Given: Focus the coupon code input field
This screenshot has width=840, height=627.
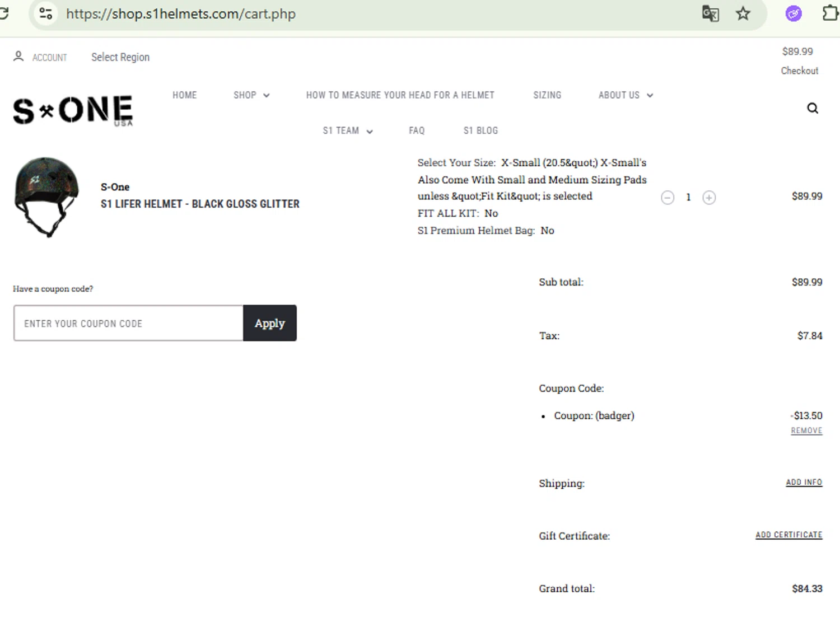Looking at the screenshot, I should click(128, 323).
